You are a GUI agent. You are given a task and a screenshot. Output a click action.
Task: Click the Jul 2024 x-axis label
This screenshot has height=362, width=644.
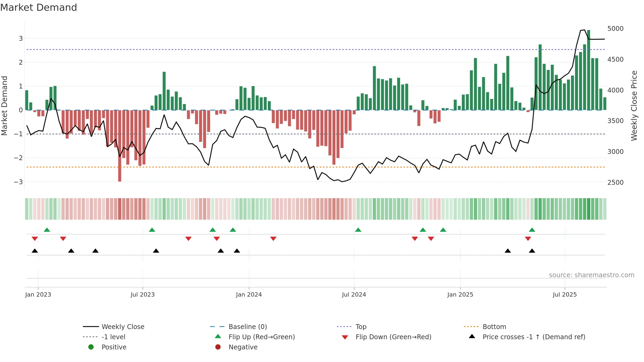354,295
